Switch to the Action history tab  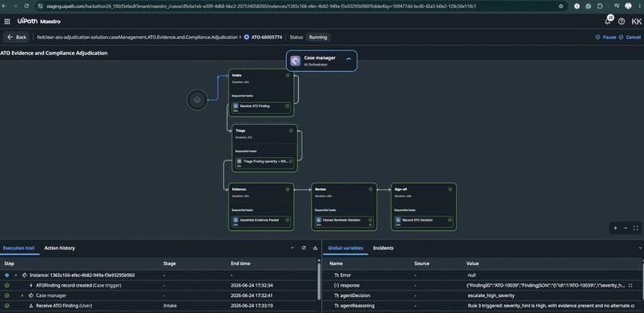(x=60, y=248)
